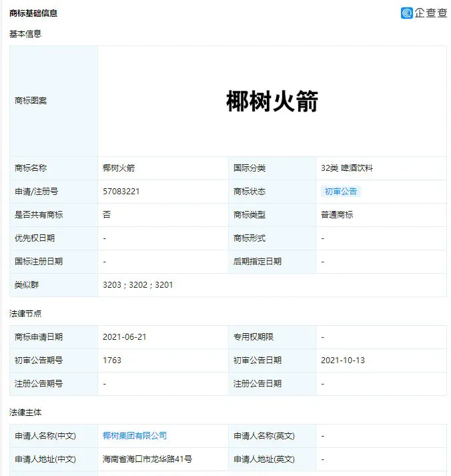
Task: Click the similar groups value 3203；3202；3201
Action: point(137,285)
